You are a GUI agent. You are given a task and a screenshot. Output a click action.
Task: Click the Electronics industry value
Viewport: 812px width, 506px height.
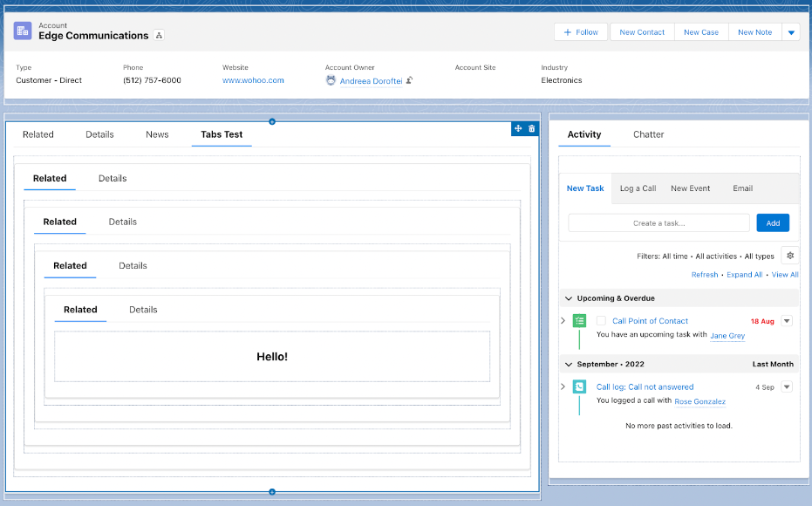pos(562,80)
